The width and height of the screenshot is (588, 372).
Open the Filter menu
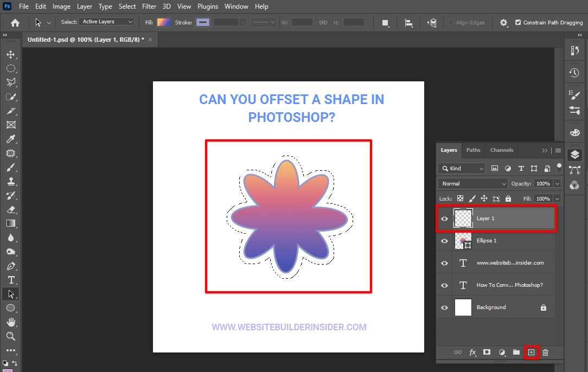[x=149, y=7]
